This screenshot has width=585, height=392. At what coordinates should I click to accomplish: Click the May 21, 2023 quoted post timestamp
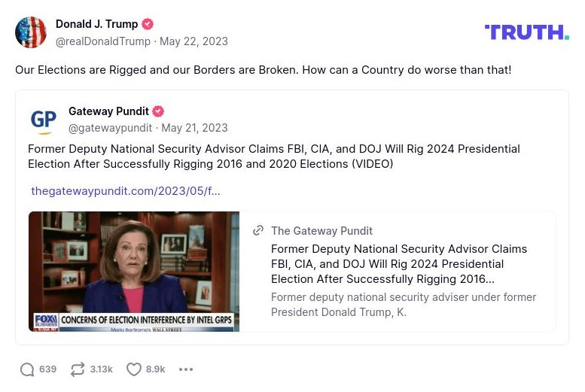tap(194, 128)
